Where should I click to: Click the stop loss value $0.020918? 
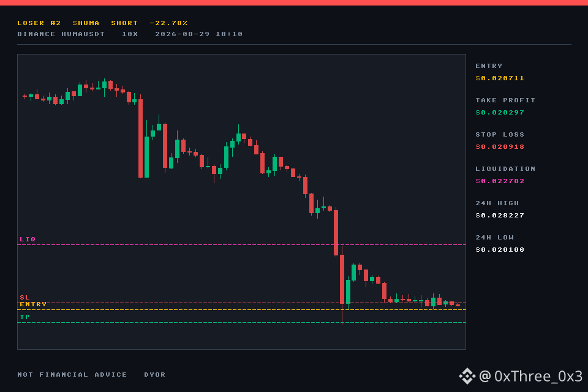coord(500,147)
